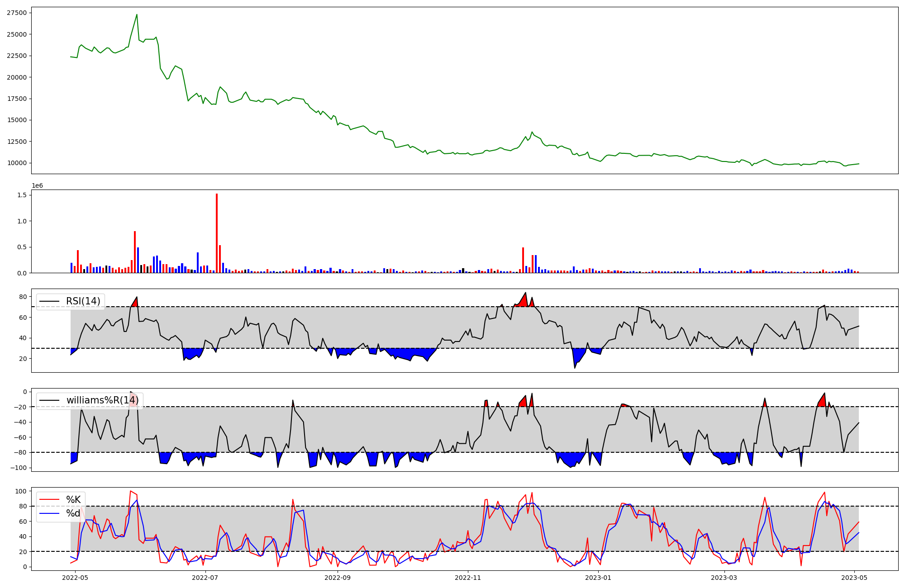The height and width of the screenshot is (588, 905).
Task: Click the 2023-05 x-axis date label
Action: point(854,578)
